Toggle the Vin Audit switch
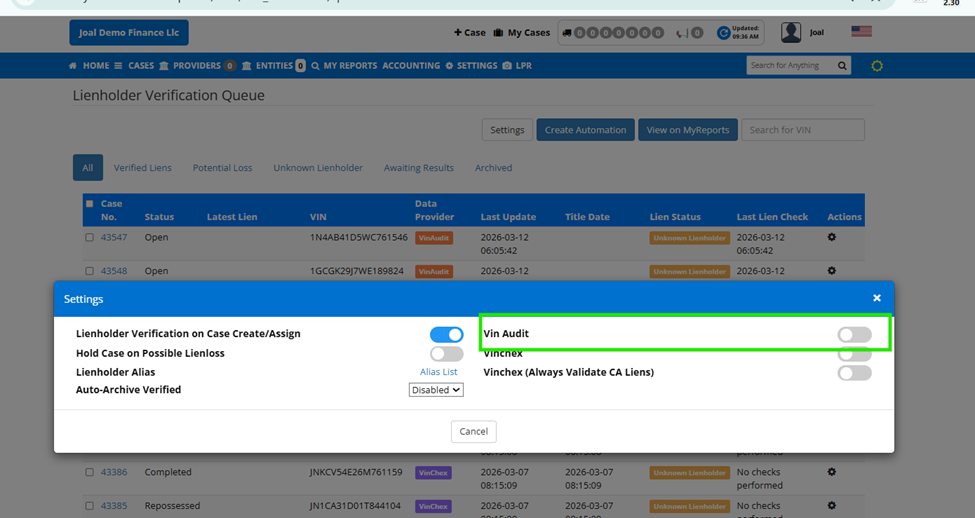 pos(854,335)
